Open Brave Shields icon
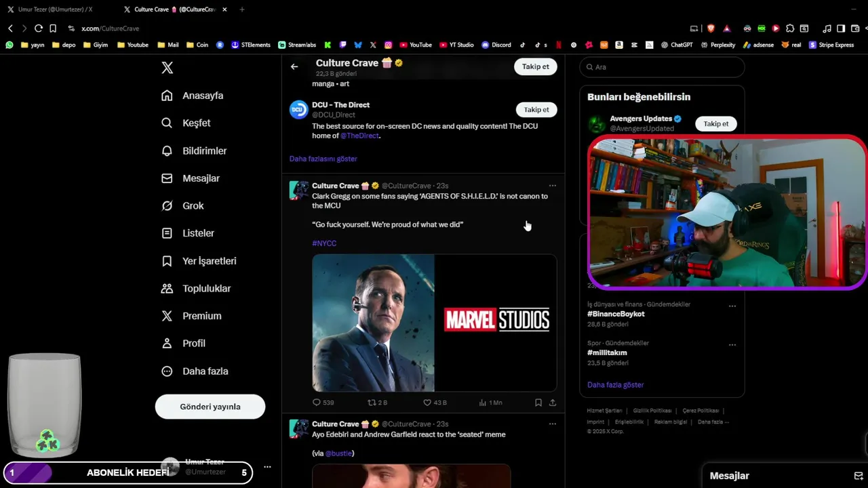 point(711,28)
